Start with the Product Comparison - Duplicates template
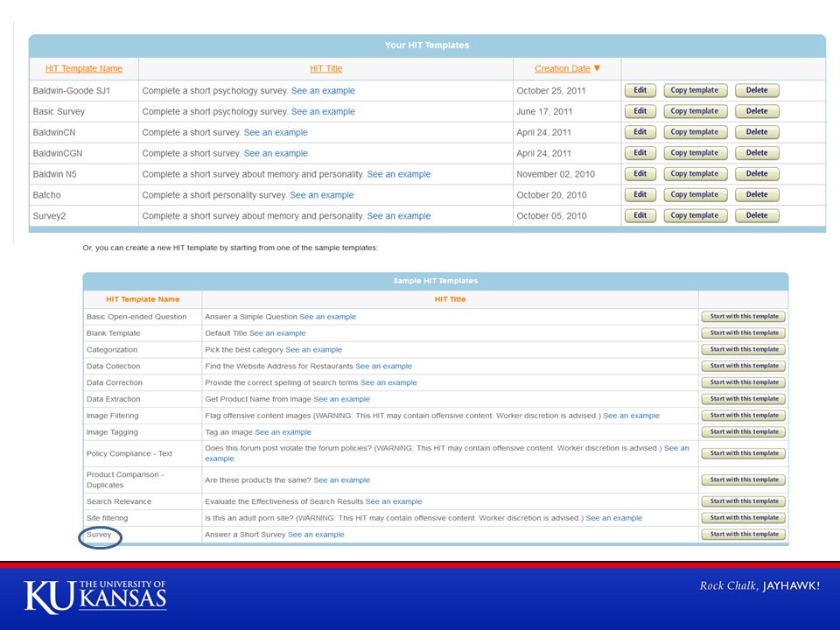This screenshot has width=840, height=630. [744, 480]
